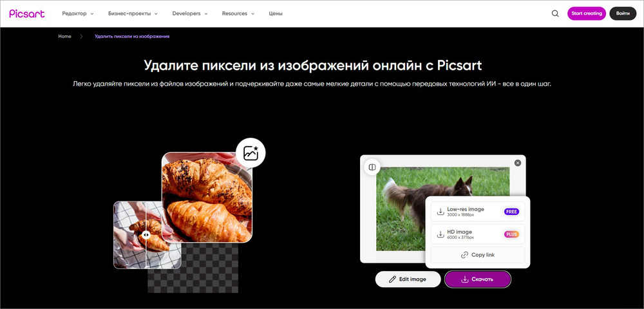This screenshot has width=644, height=309.
Task: Expand the Редактор menu
Action: pos(78,14)
